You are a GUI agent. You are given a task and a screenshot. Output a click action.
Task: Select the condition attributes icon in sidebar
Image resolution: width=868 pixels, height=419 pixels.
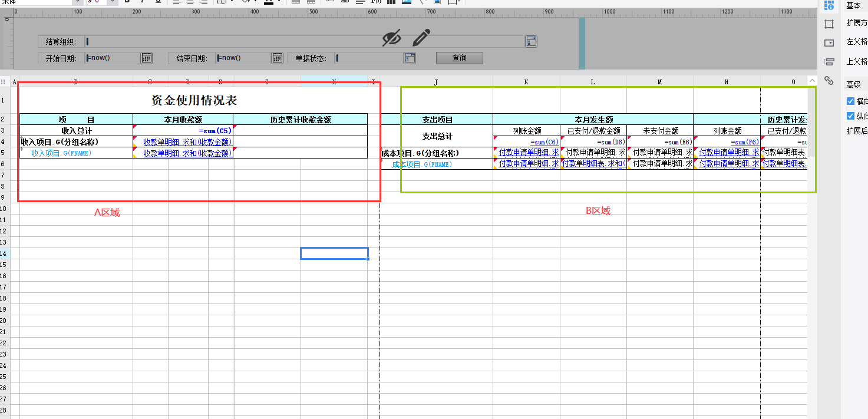[829, 62]
